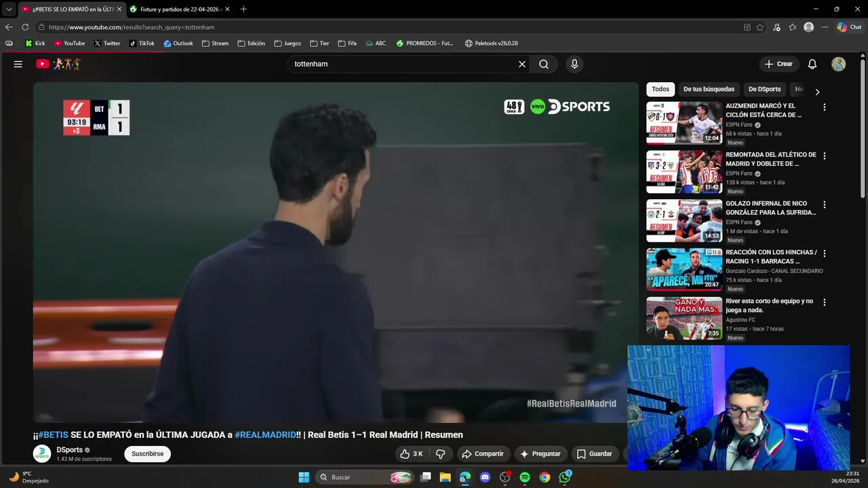Open the Windows Start menu
The width and height of the screenshot is (868, 488).
(304, 477)
